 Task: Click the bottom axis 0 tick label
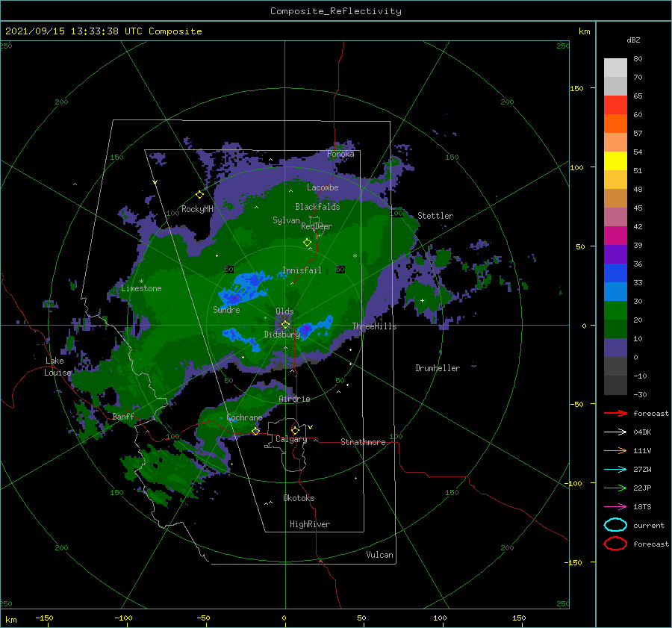tap(284, 618)
